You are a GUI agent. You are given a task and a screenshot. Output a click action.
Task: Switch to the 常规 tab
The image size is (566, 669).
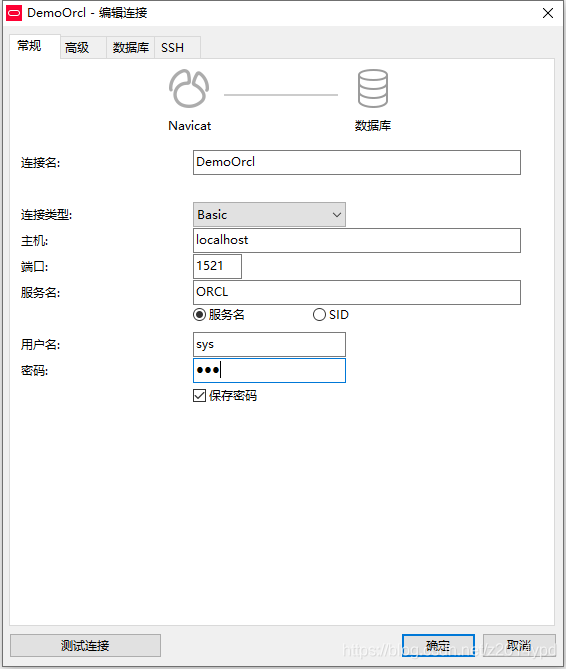click(x=35, y=47)
